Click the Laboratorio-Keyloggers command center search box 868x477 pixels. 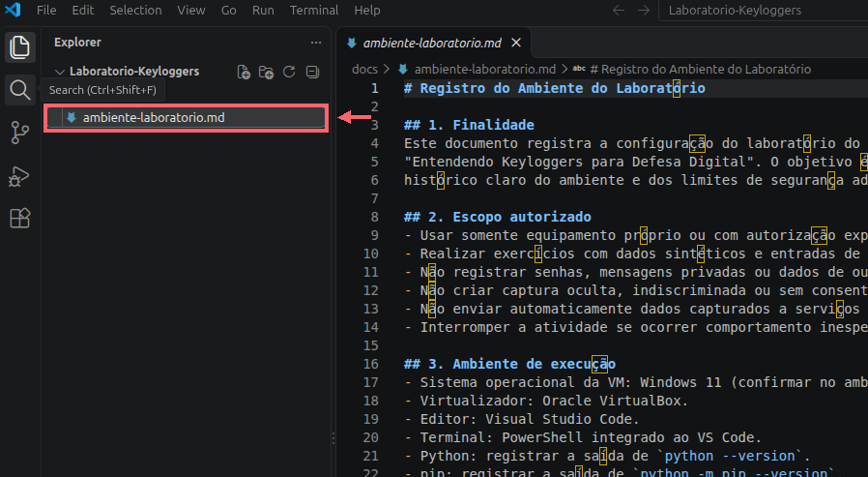[764, 10]
